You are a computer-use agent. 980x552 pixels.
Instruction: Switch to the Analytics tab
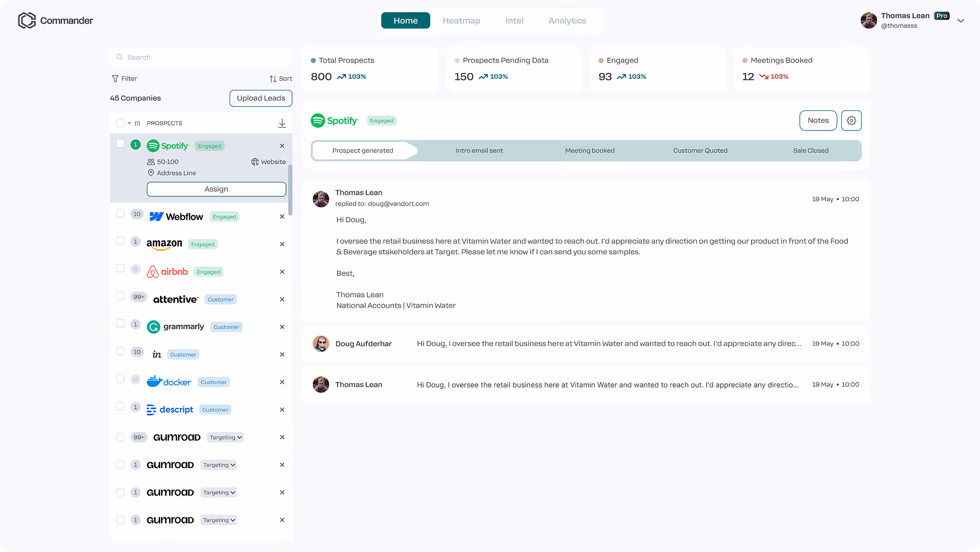click(x=567, y=20)
